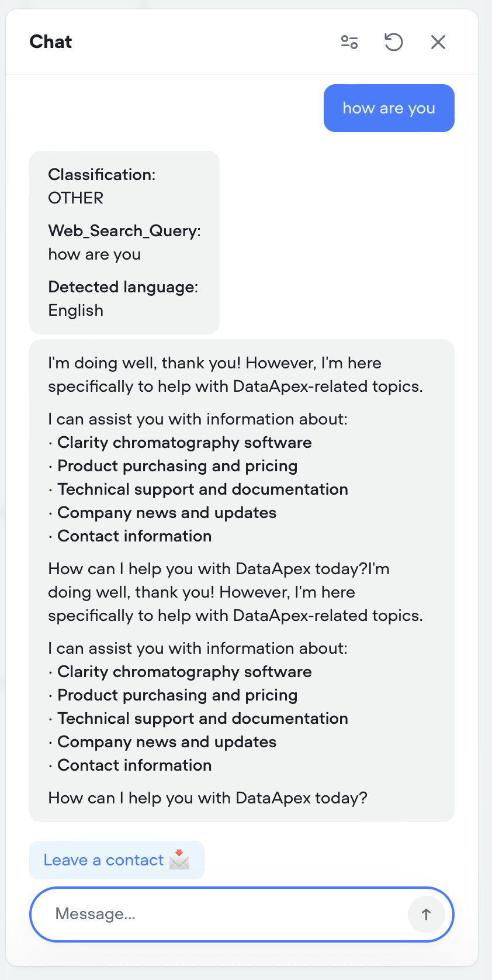Click the final "How can I help you" line

click(207, 798)
